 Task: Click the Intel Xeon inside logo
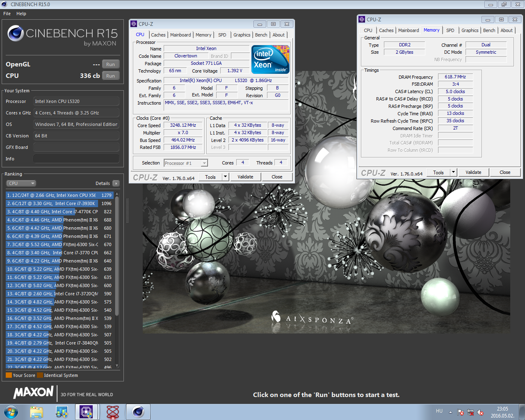coord(270,59)
